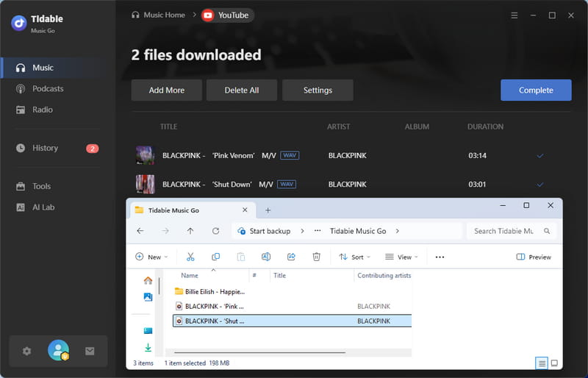588x378 pixels.
Task: Select Music in the sidebar
Action: 58,68
